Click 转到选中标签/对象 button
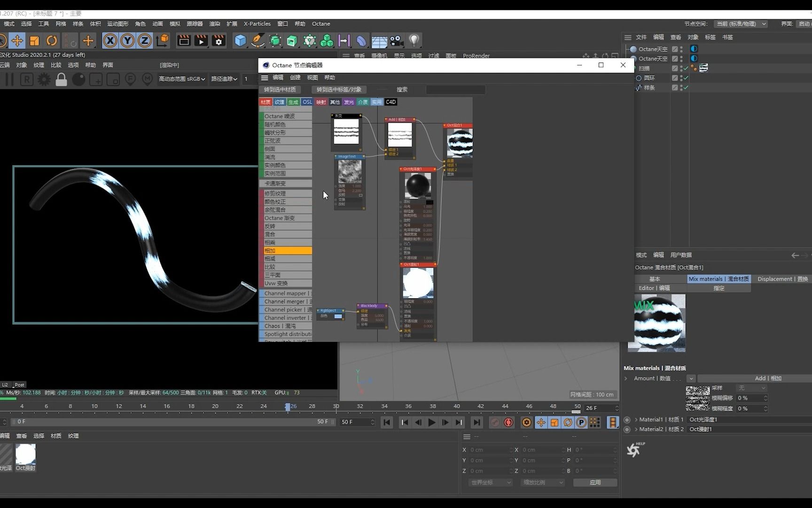Screen dimensions: 812x508 coord(339,89)
